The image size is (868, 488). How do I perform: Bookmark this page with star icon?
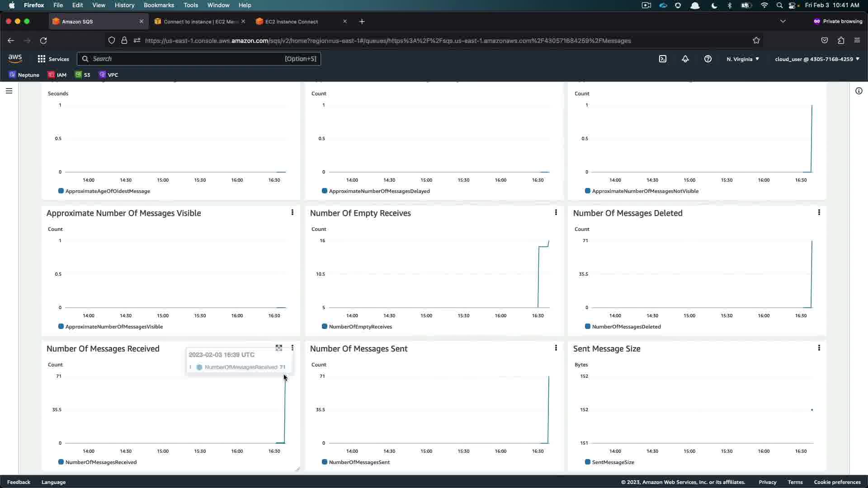pyautogui.click(x=756, y=41)
